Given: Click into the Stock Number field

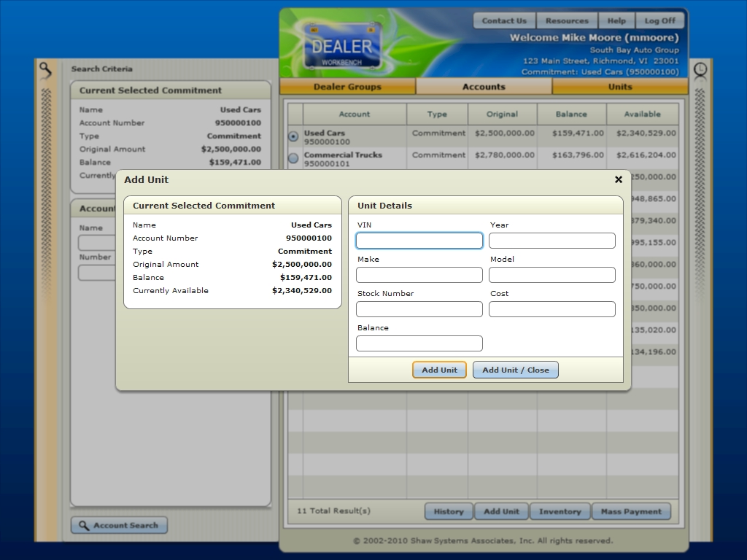Looking at the screenshot, I should click(x=419, y=309).
